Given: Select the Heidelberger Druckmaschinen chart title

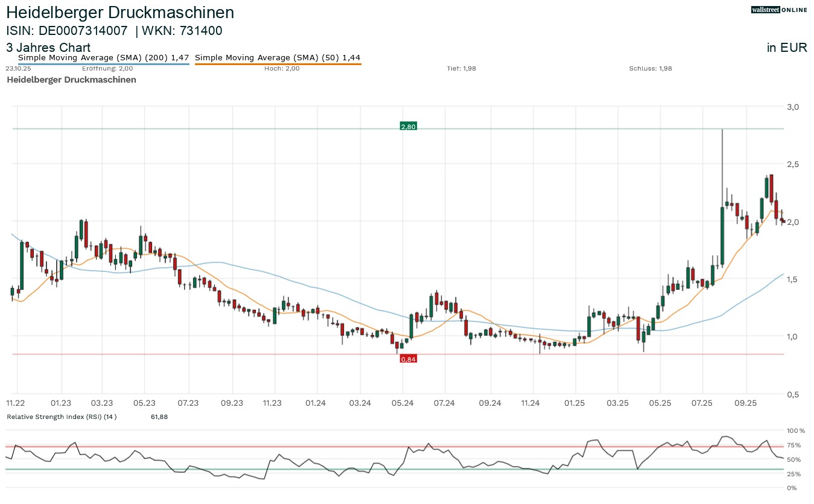Looking at the screenshot, I should pos(120,13).
